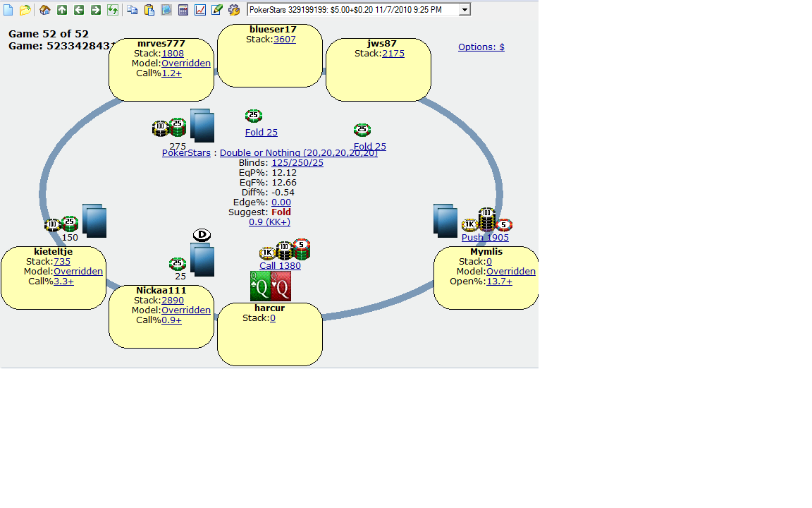The image size is (812, 508).
Task: Edit blueser17's stack value 3607
Action: 285,40
